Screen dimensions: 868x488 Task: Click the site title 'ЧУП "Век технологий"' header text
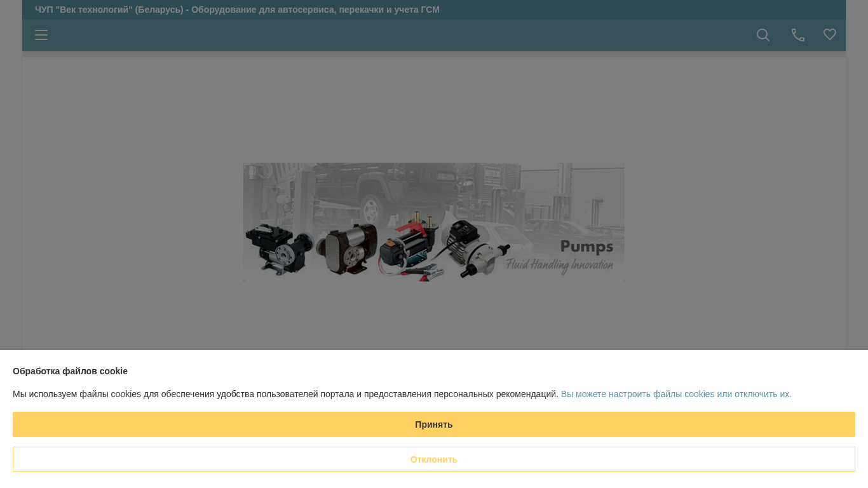coord(237,10)
